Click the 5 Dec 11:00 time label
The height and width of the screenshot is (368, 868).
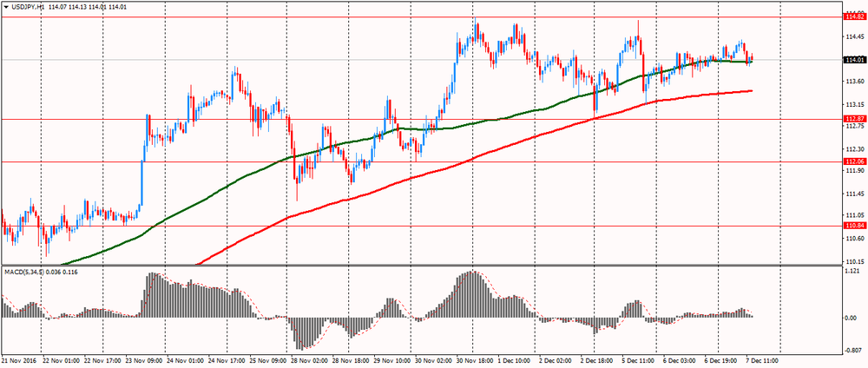[x=640, y=359]
